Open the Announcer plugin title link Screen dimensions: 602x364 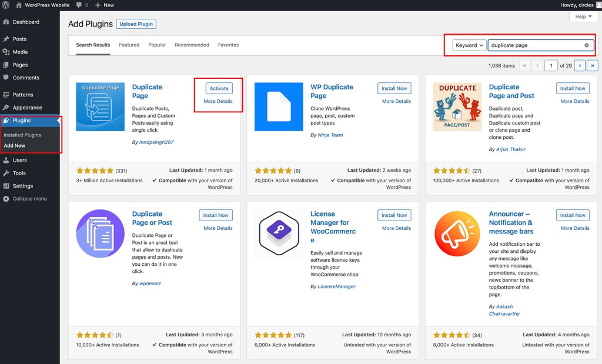pos(511,223)
